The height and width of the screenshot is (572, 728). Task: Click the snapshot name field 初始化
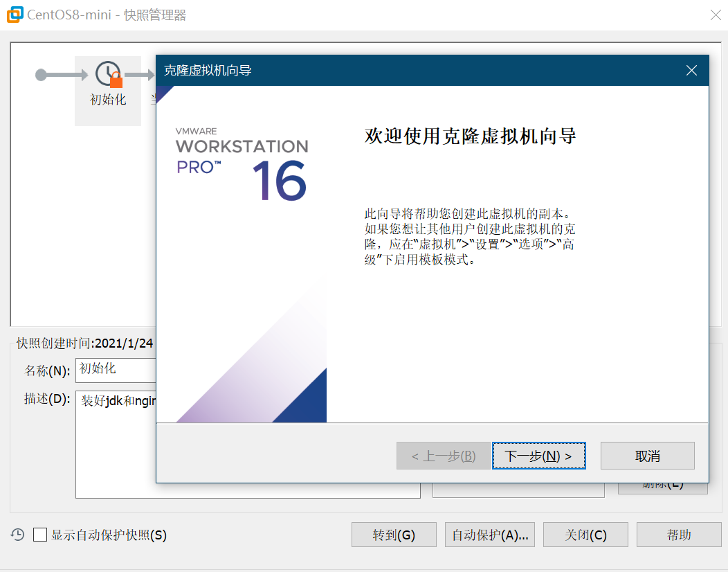116,370
